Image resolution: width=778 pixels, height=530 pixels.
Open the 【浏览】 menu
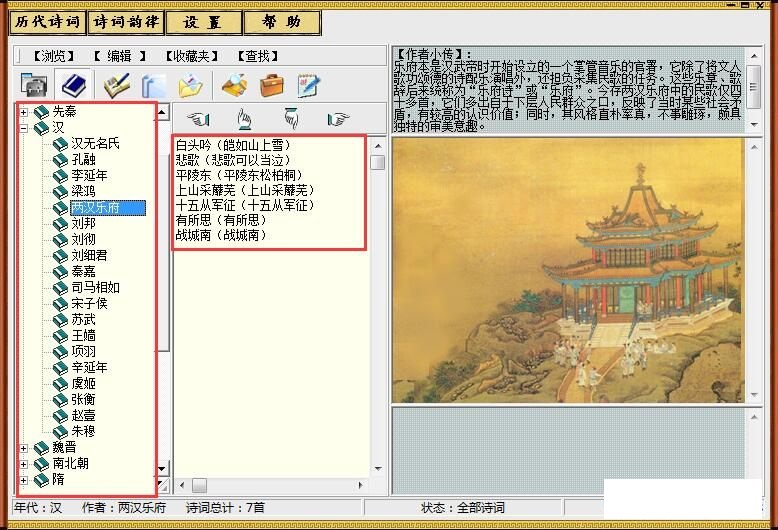(x=54, y=56)
